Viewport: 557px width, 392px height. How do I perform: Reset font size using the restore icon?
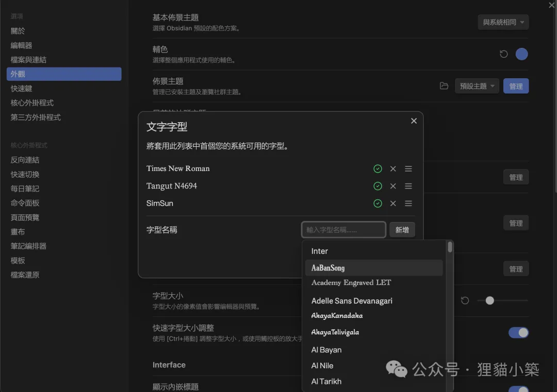click(x=465, y=300)
